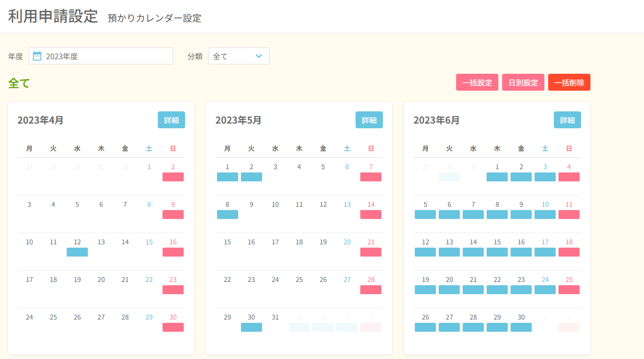Image resolution: width=644 pixels, height=359 pixels.
Task: Click the green 全て section heading
Action: (x=19, y=83)
